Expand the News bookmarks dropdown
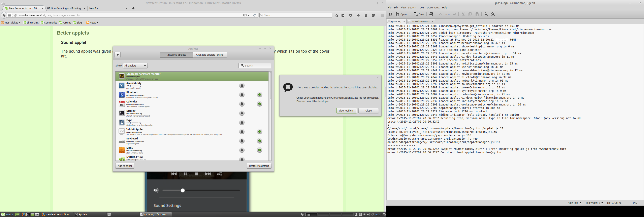The height and width of the screenshot is (217, 644). [x=92, y=23]
